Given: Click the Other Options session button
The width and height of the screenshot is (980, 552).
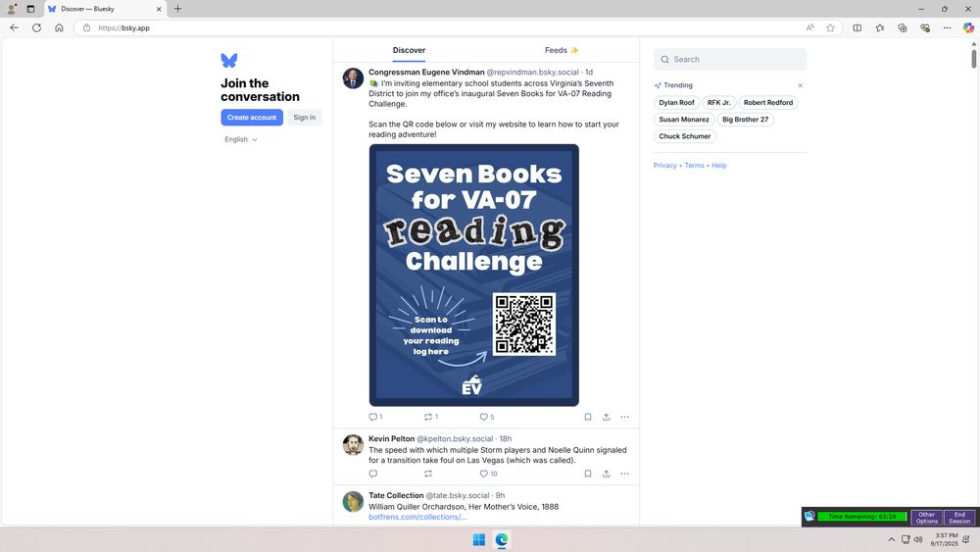Looking at the screenshot, I should pos(927,518).
